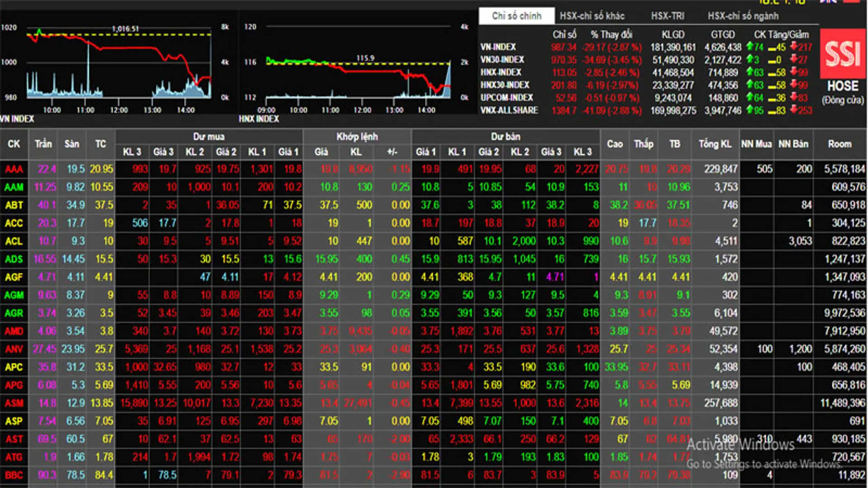The height and width of the screenshot is (488, 868).
Task: Sort by Tổng KL column header
Action: click(715, 144)
